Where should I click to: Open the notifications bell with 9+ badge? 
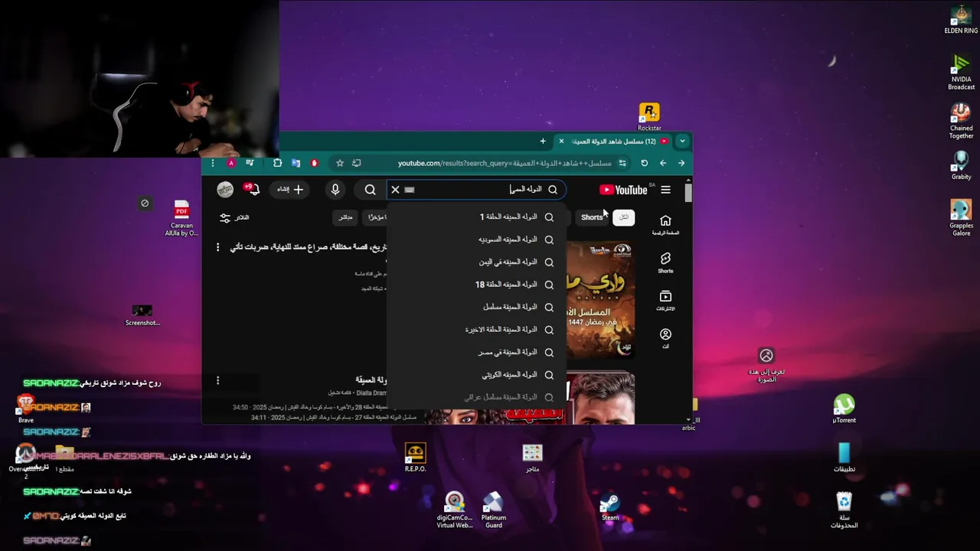click(252, 189)
